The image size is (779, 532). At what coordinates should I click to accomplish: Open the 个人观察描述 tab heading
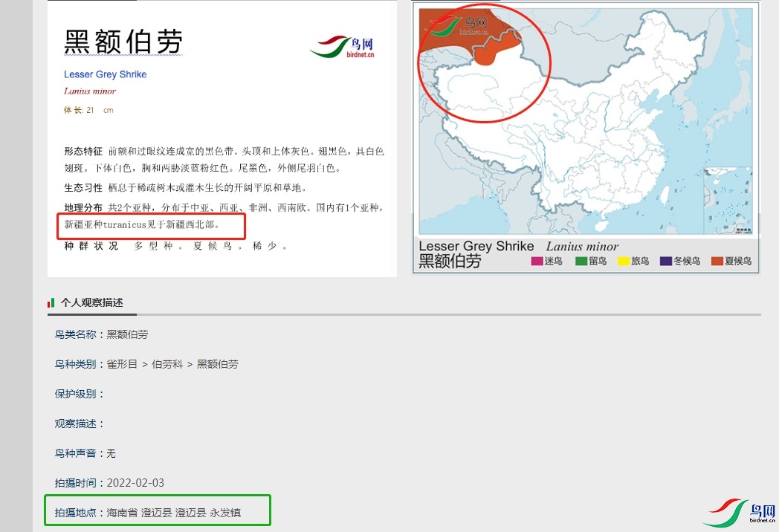pos(91,302)
